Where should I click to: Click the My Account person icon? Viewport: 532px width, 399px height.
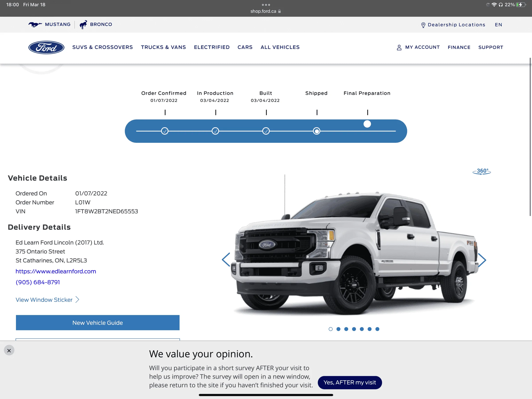[x=399, y=47]
